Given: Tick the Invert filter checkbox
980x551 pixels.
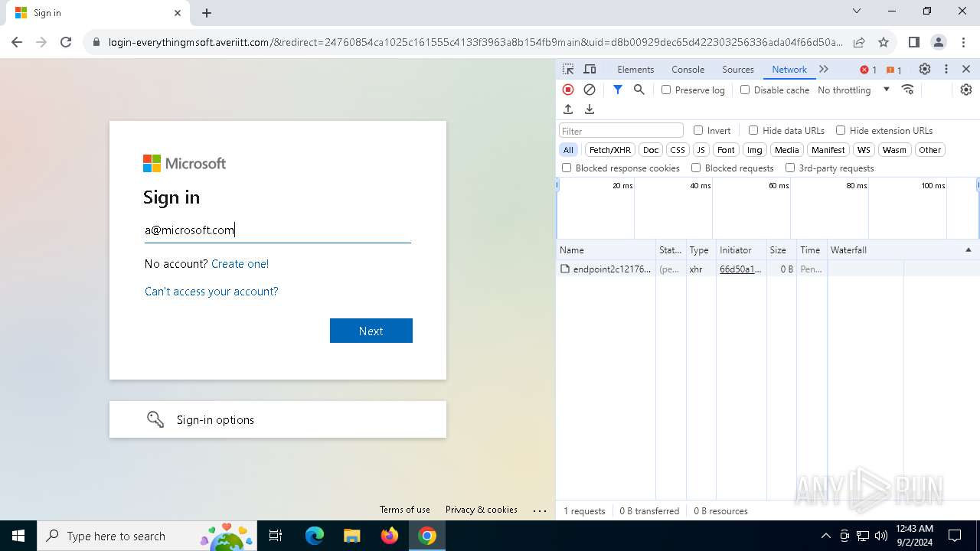Looking at the screenshot, I should tap(698, 130).
